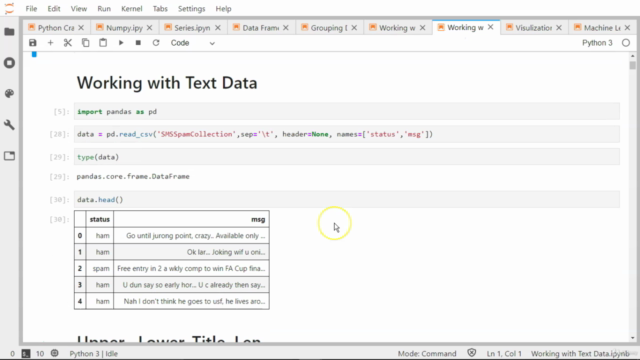Screen dimensions: 640x360
Task: Open the file browser sidebar icon
Action: tap(9, 32)
